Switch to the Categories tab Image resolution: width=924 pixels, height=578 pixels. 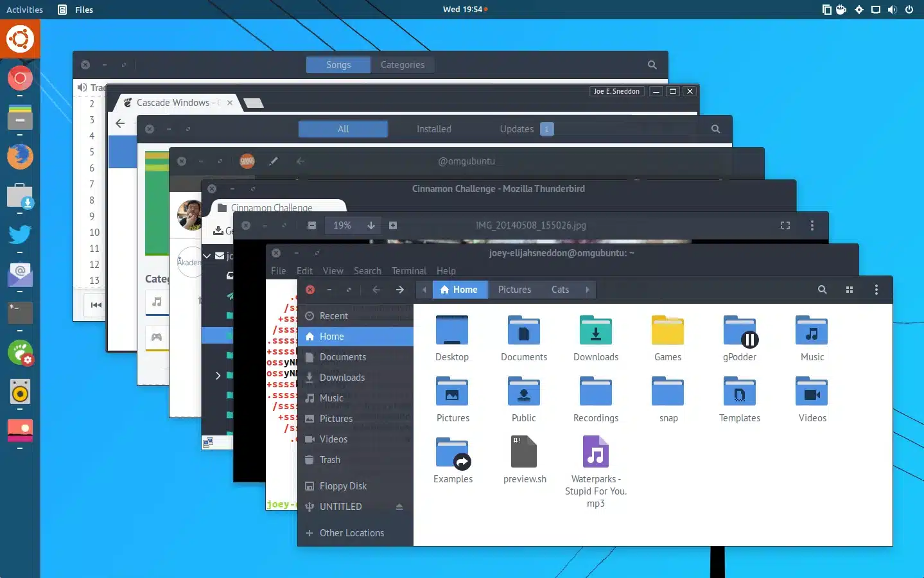pos(402,65)
